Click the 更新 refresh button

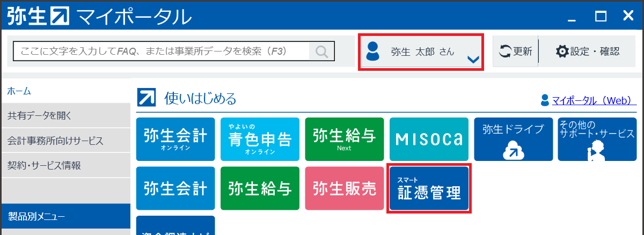pos(515,52)
